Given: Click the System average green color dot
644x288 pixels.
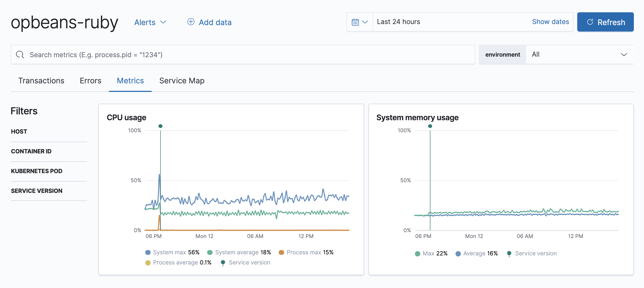Looking at the screenshot, I should 210,252.
